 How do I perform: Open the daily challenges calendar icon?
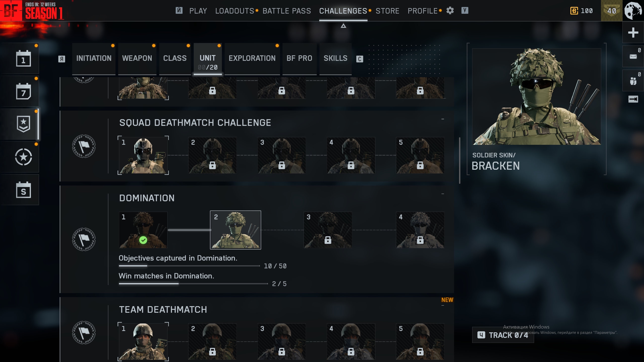tap(23, 59)
